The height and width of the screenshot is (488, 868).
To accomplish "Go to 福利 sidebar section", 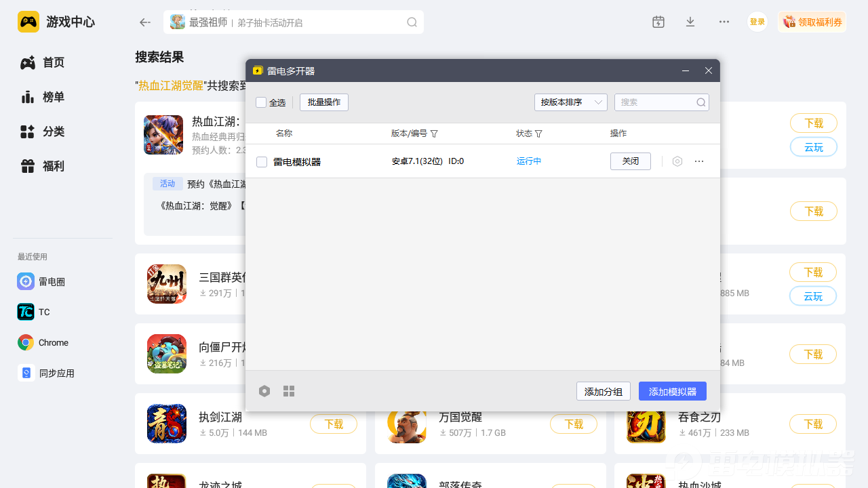I will tap(53, 166).
